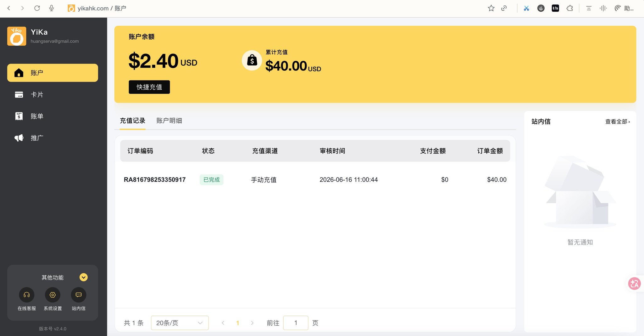
Task: Click order number RA816798253350917
Action: coord(155,180)
